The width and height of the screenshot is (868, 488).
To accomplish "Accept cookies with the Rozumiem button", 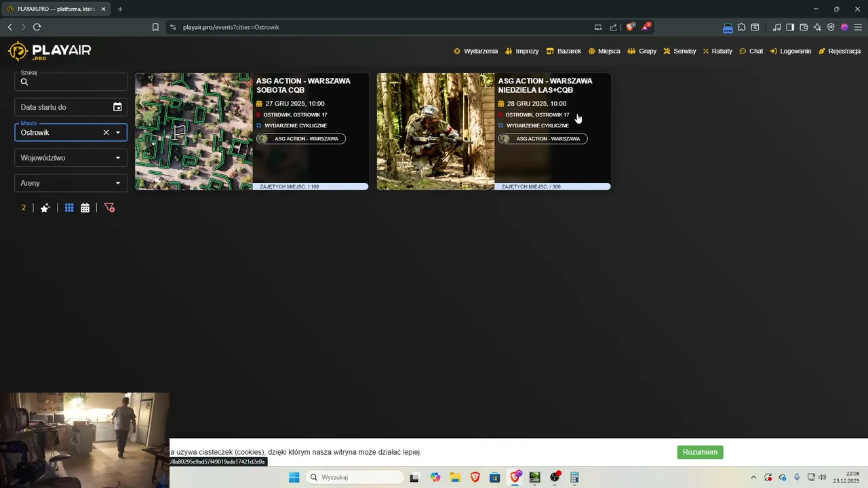I will tap(700, 452).
